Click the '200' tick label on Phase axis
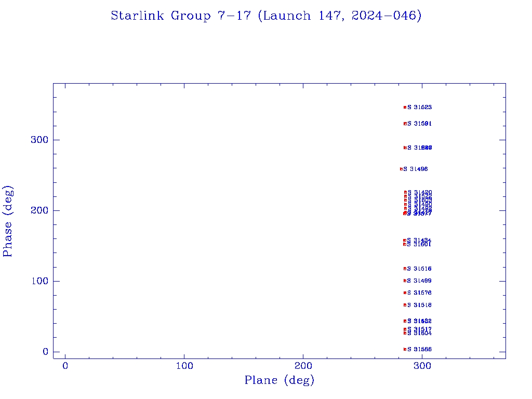 click(39, 210)
